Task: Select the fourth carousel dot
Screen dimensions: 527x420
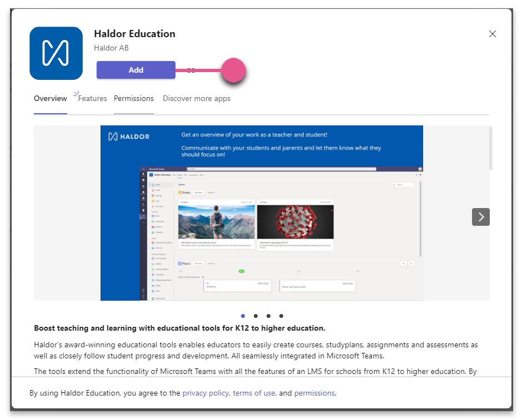Action: (x=282, y=316)
